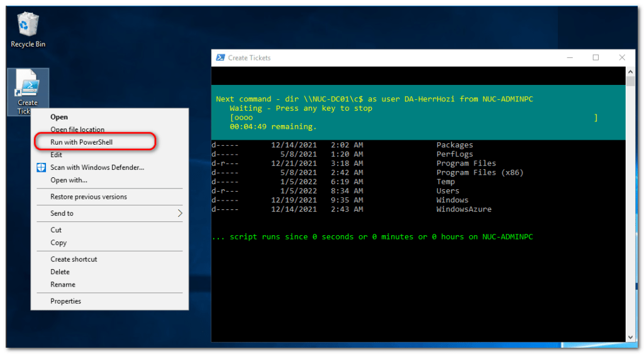Expand the Send to submenu arrow
Screen dimensions: 644x354
179,213
